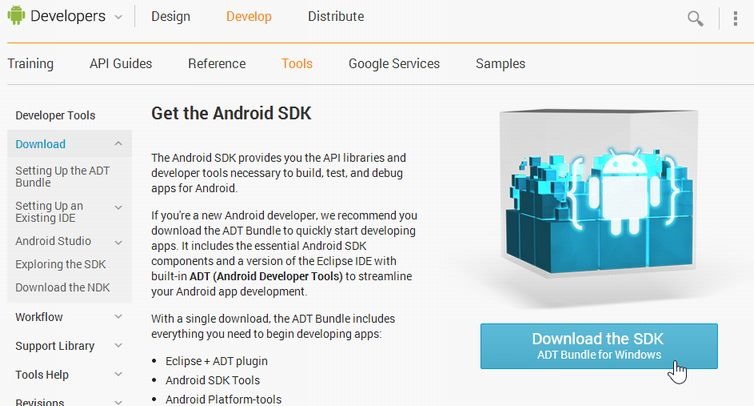Screen dimensions: 754x406
Task: Expand the Developers site dropdown arrow
Action: 118,17
